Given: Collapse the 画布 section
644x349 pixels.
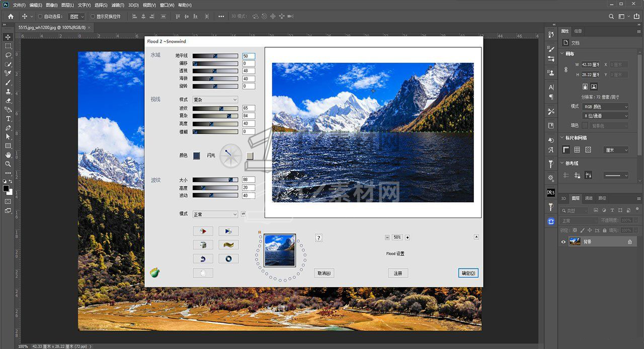Looking at the screenshot, I should [x=562, y=54].
